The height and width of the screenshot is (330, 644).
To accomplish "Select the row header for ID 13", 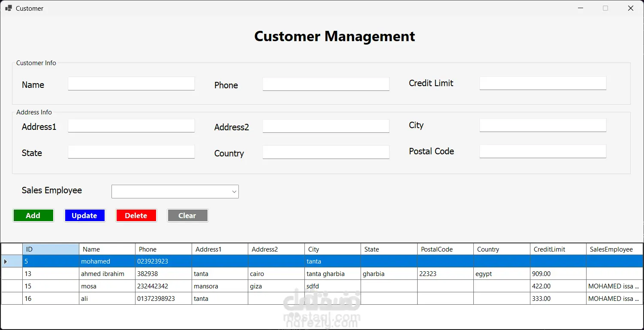I will click(x=12, y=274).
